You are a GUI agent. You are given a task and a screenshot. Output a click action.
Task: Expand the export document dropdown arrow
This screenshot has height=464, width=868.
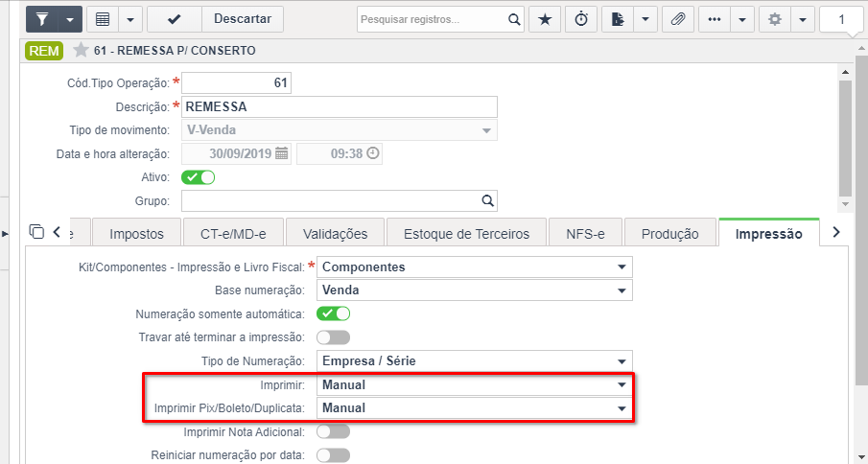pyautogui.click(x=645, y=19)
